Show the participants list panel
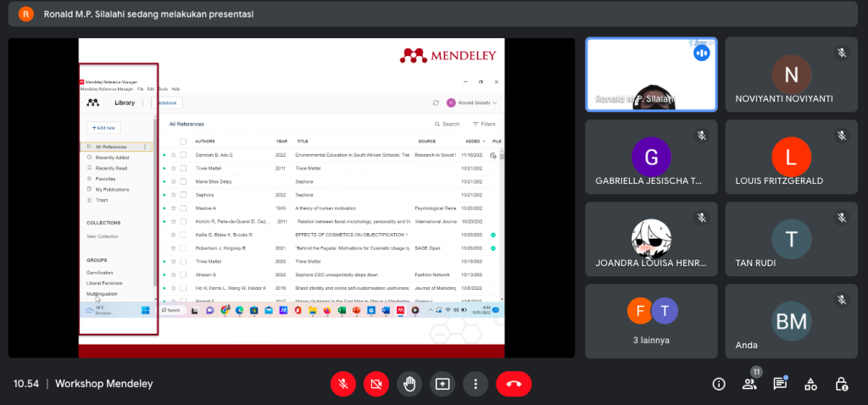 tap(749, 384)
